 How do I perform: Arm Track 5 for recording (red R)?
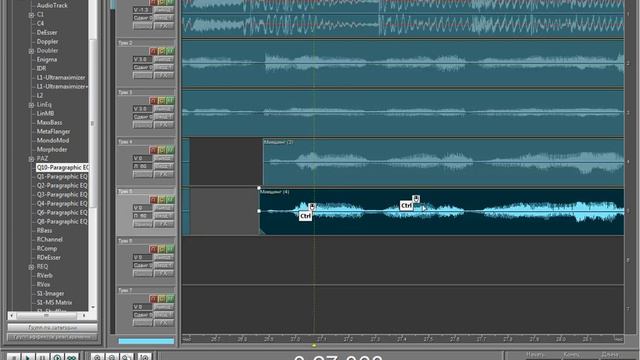coord(153,200)
